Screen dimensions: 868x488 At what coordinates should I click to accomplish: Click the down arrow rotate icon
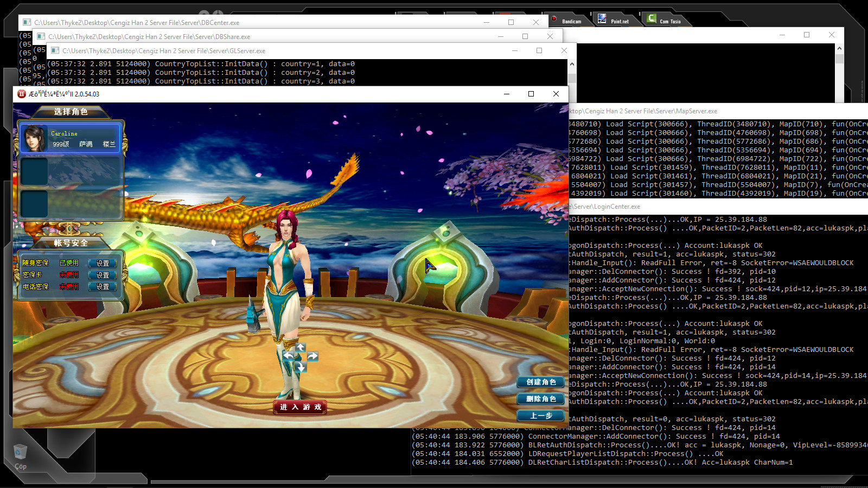pos(301,367)
